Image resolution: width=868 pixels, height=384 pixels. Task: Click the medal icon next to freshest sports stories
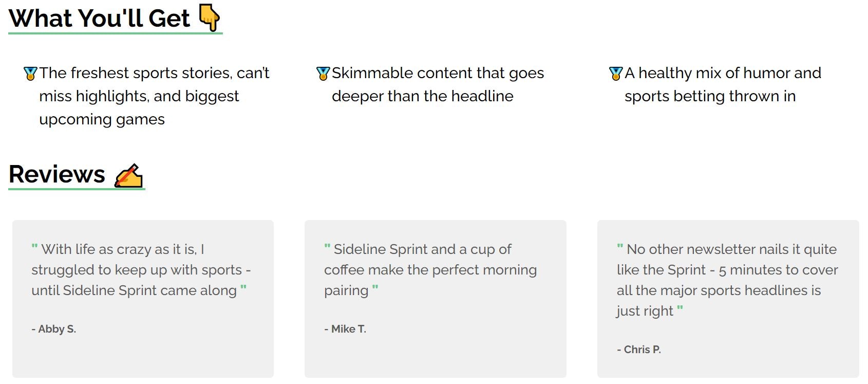(x=30, y=74)
